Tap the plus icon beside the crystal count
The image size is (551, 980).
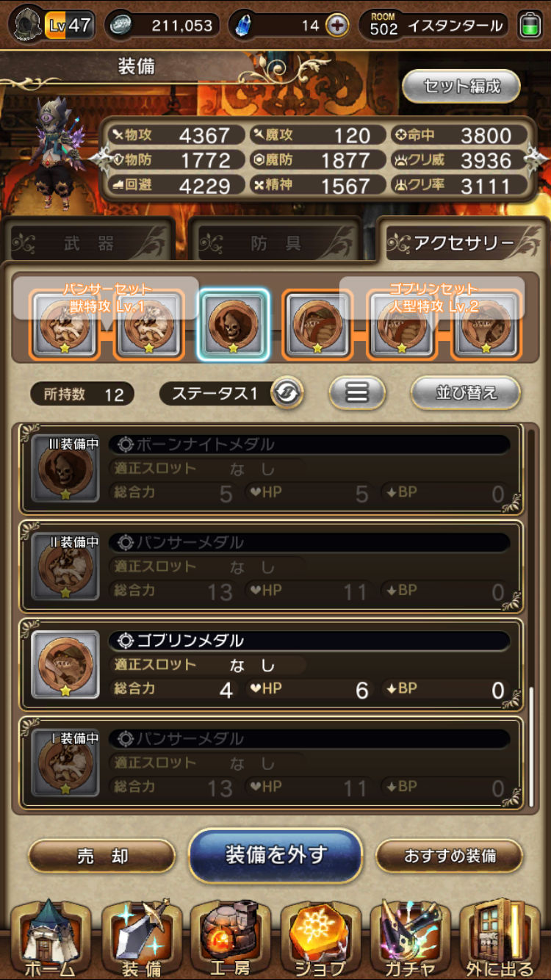[x=337, y=26]
